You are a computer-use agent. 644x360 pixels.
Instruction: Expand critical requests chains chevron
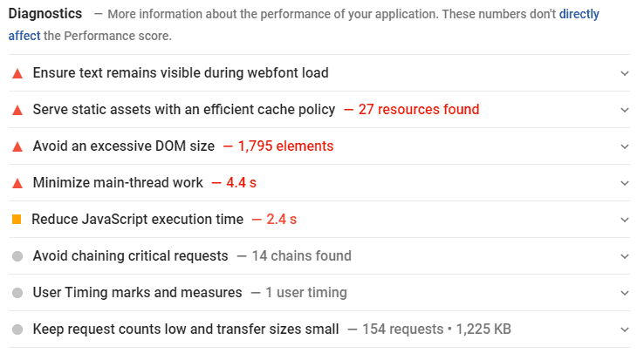(625, 256)
